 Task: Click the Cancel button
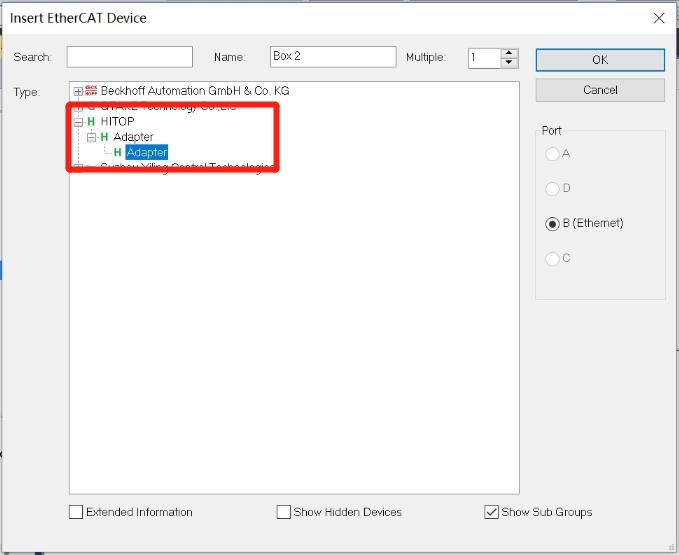point(600,90)
